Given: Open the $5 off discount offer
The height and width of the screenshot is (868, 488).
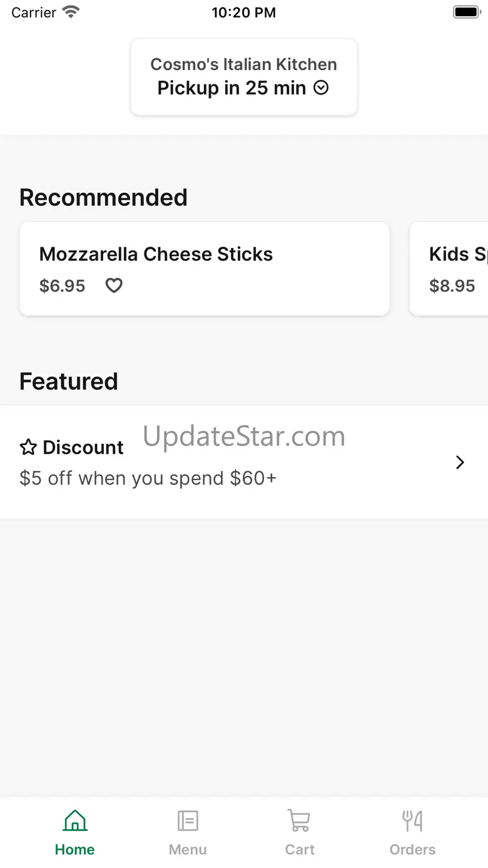Looking at the screenshot, I should [x=148, y=478].
